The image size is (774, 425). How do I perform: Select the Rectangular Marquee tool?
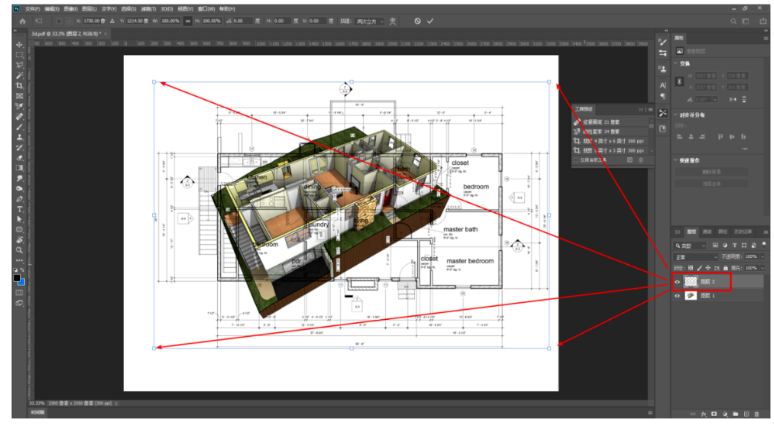click(20, 55)
